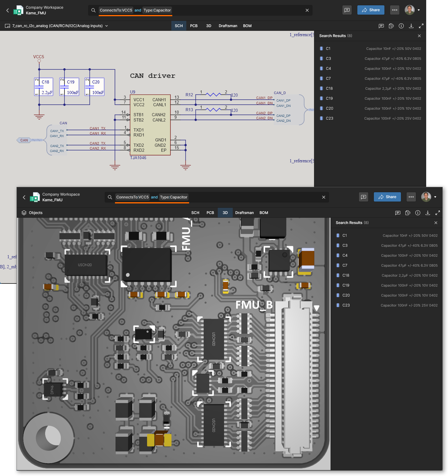Viewport: 448px width, 476px height.
Task: Select C4 result in 3D window
Action: click(x=387, y=255)
